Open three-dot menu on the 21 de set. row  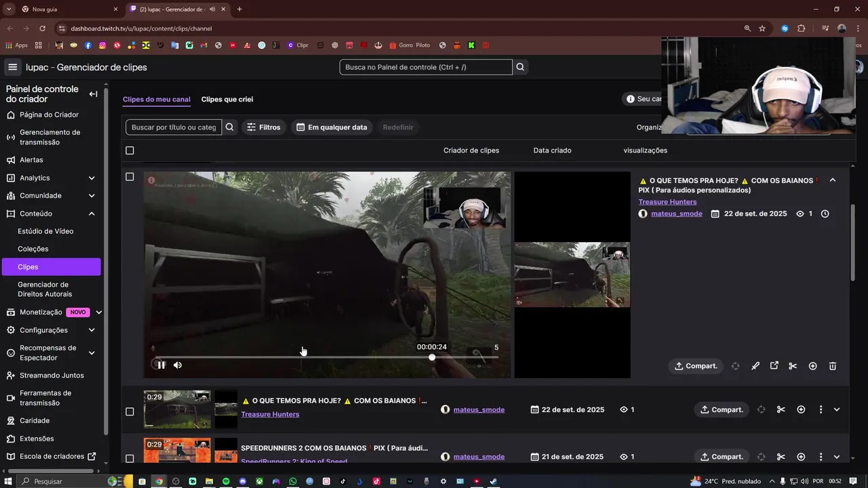pos(821,457)
